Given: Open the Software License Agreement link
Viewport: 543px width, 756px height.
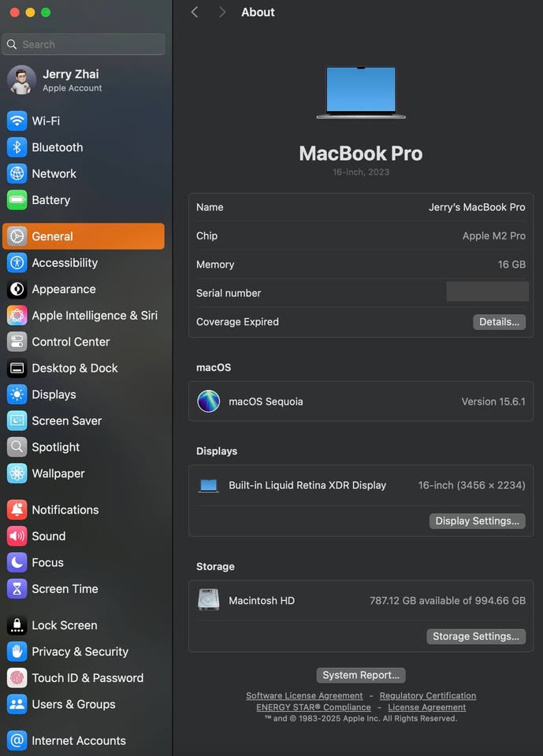Looking at the screenshot, I should [304, 696].
